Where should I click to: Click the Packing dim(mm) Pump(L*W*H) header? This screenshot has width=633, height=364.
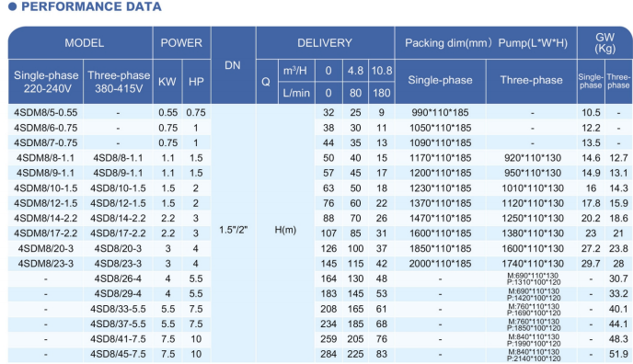click(486, 43)
